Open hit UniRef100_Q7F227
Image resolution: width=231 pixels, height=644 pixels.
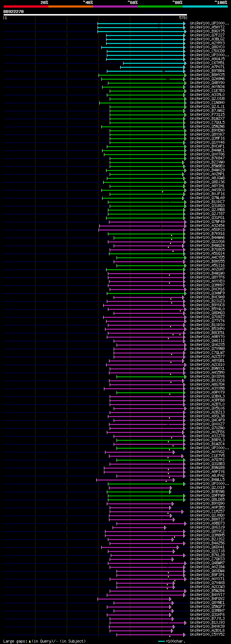[x=207, y=35]
